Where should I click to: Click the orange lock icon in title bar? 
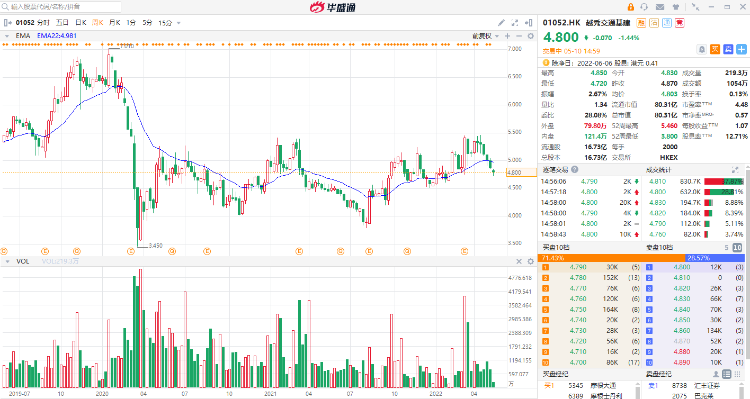631,7
